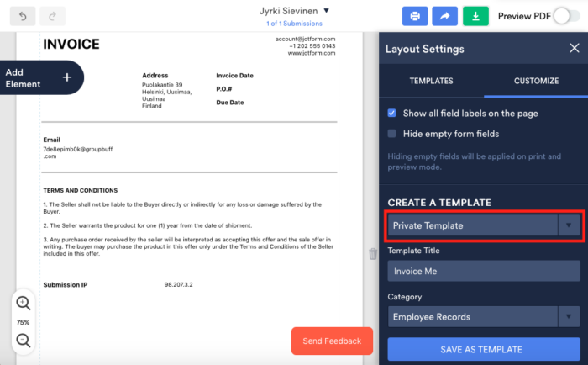
Task: Toggle the Preview PDF switch
Action: [x=567, y=16]
